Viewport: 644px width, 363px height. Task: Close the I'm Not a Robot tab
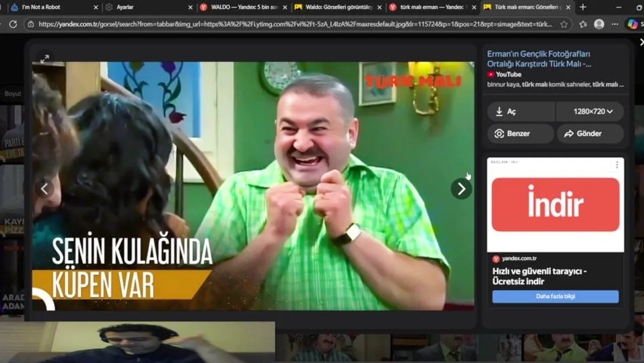[x=95, y=8]
